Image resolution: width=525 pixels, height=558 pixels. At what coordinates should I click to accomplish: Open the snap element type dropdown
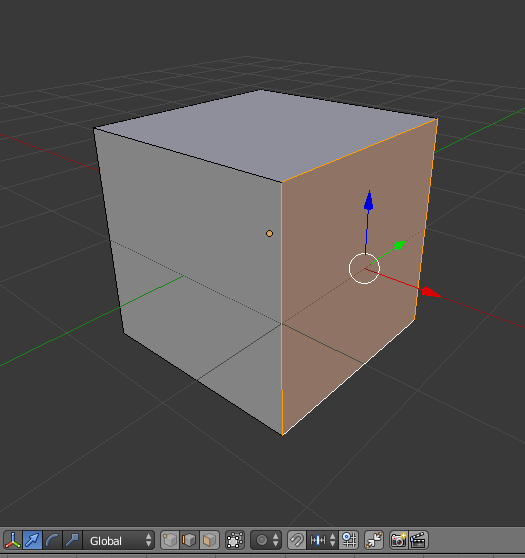click(x=322, y=540)
